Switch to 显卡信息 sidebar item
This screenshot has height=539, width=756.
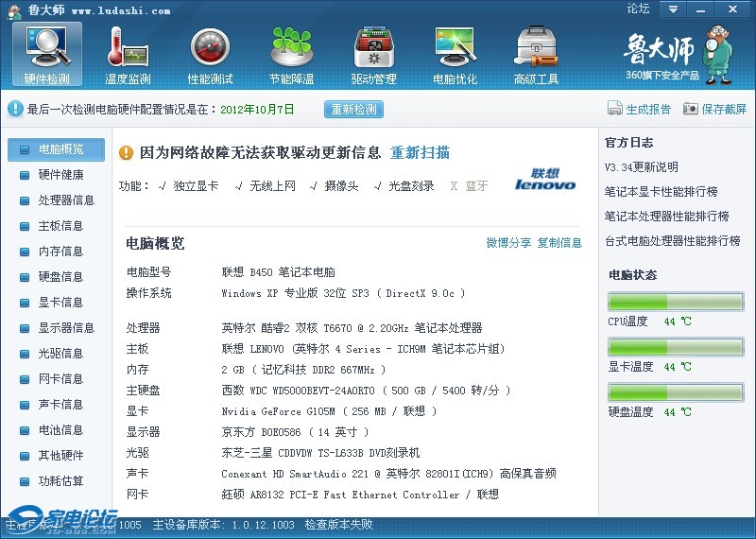[x=60, y=303]
